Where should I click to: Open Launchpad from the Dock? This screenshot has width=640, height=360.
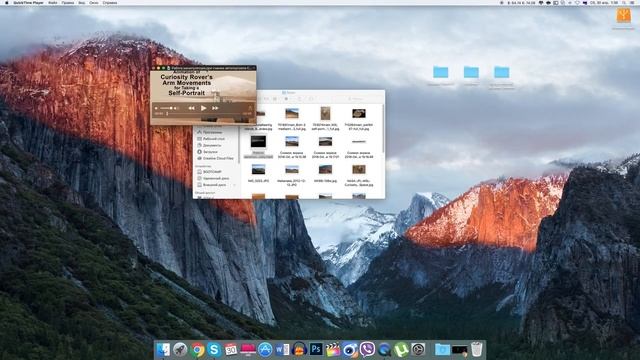[180, 350]
